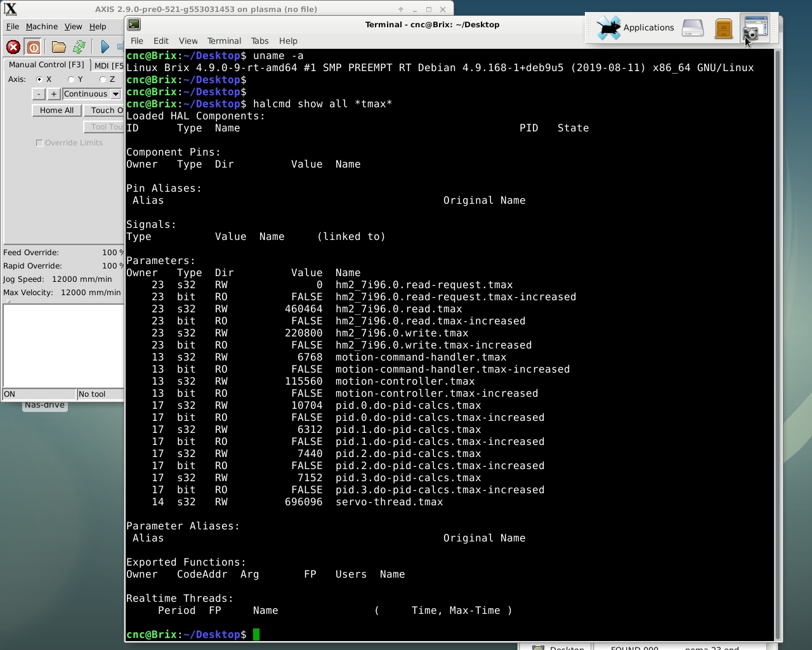Click the pid.3.do-pid-calcs.tmax-increased name
Screen dimensions: 812x650
pyautogui.click(x=440, y=490)
